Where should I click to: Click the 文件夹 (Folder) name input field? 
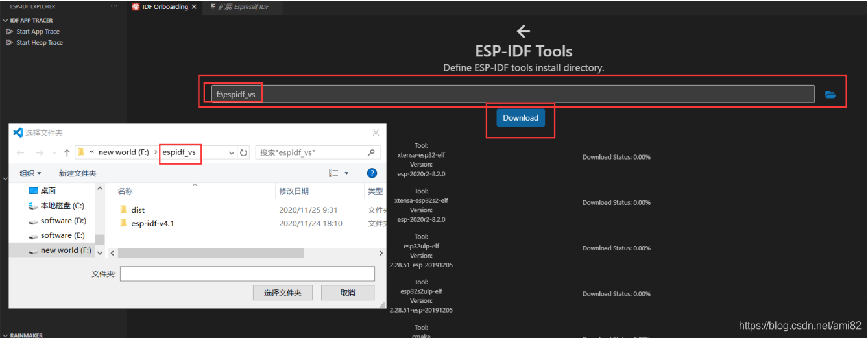(247, 274)
